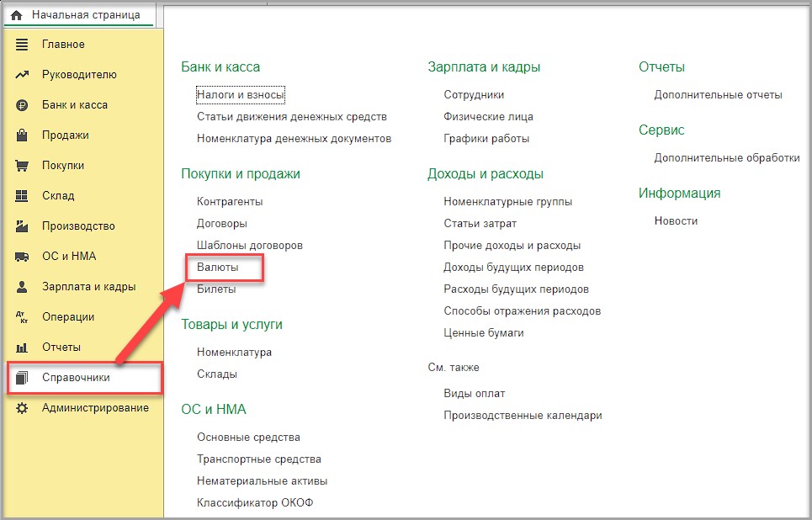Open the Склады directory link
The image size is (812, 520).
click(217, 374)
